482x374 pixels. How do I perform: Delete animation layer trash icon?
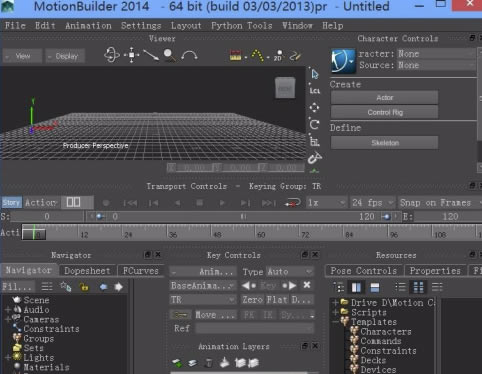[208, 363]
